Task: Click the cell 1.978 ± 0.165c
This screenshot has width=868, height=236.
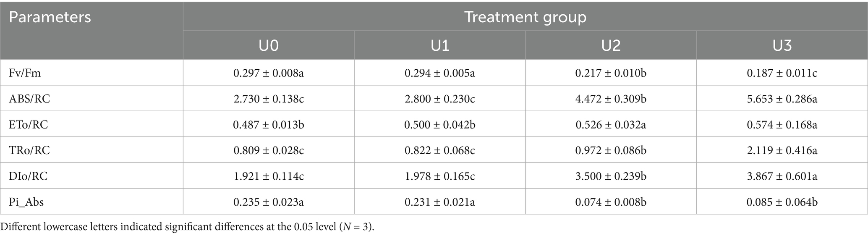Action: [440, 176]
